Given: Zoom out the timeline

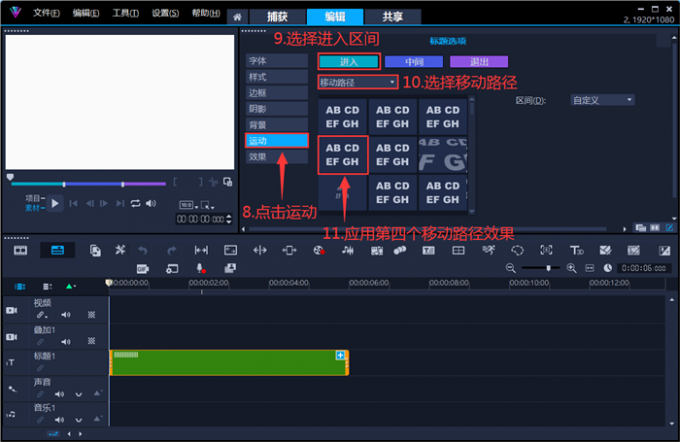Looking at the screenshot, I should [x=510, y=268].
